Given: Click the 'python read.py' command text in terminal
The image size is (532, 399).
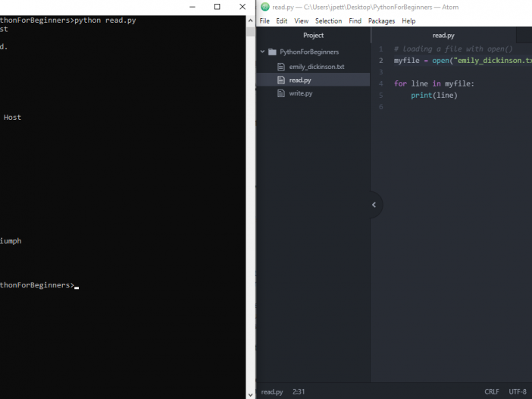Looking at the screenshot, I should [x=105, y=20].
